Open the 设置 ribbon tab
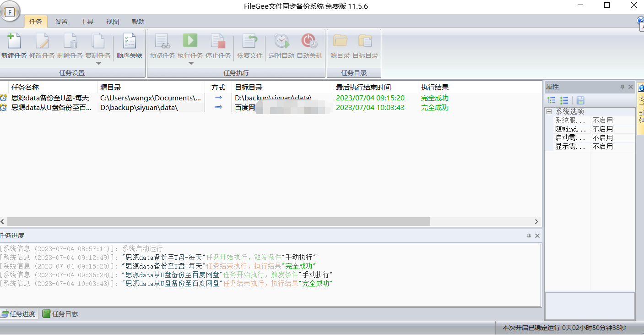Screen dimensions: 644x335 pyautogui.click(x=61, y=22)
